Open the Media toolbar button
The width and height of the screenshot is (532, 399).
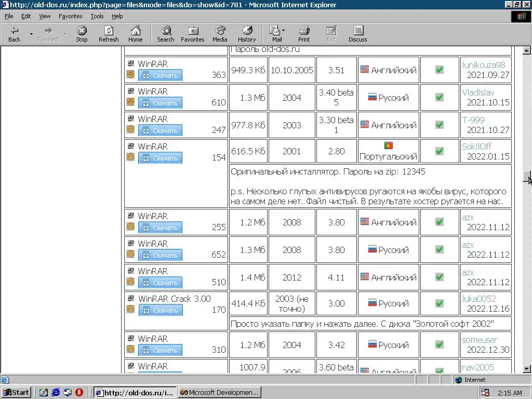[220, 34]
